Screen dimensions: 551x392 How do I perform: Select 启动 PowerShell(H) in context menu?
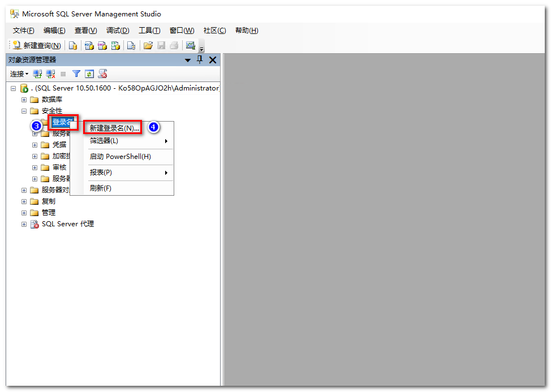(x=120, y=157)
